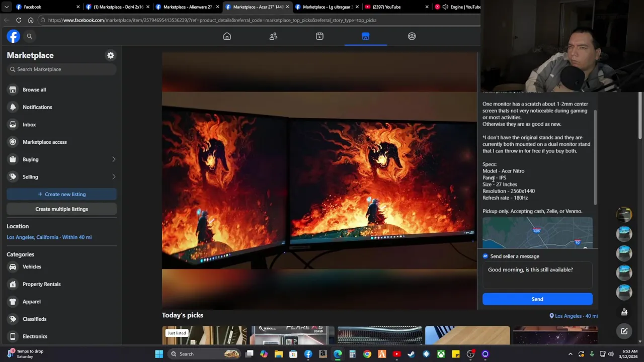644x362 pixels.
Task: Switch to the Facebook browser tab
Action: pos(43,7)
